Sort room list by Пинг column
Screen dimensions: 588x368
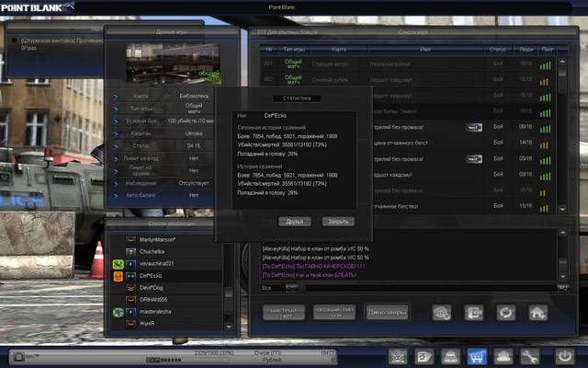click(548, 49)
